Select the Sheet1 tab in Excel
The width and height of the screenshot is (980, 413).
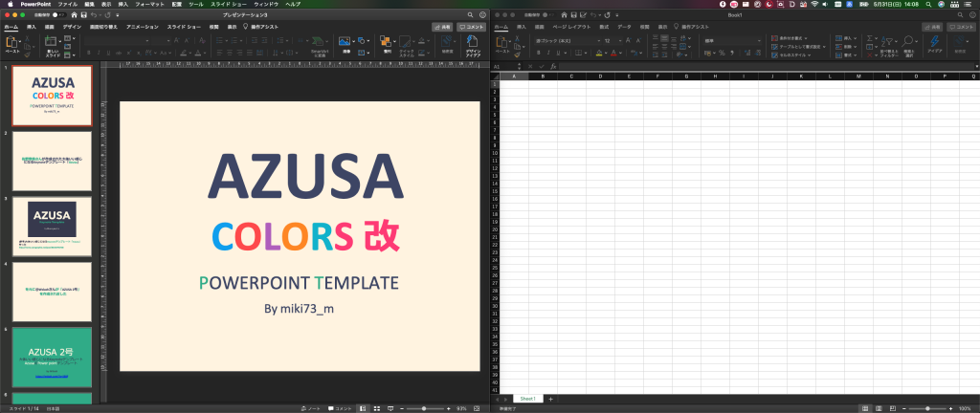pos(528,399)
